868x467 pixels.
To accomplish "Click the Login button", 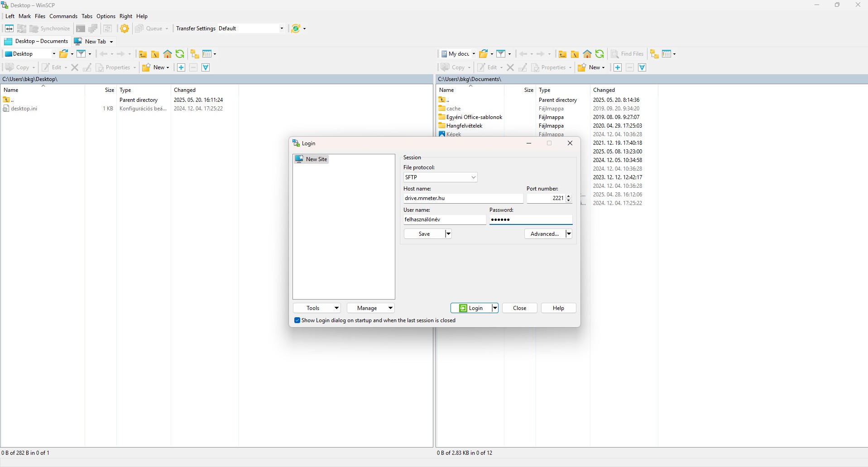I will (x=471, y=308).
